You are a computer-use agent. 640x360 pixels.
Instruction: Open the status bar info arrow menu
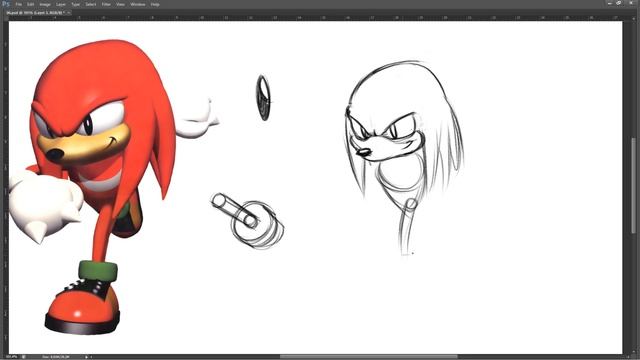click(86, 357)
